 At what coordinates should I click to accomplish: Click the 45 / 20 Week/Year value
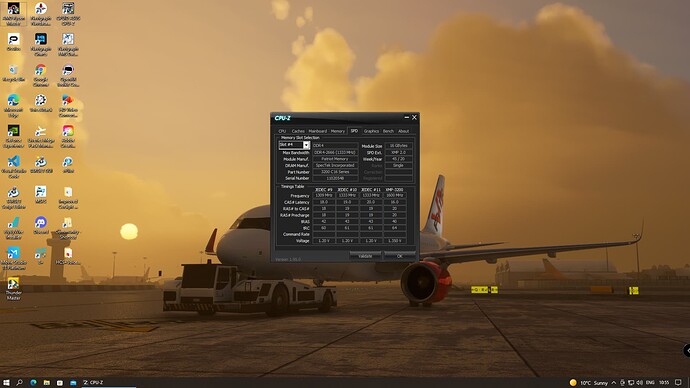[399, 159]
